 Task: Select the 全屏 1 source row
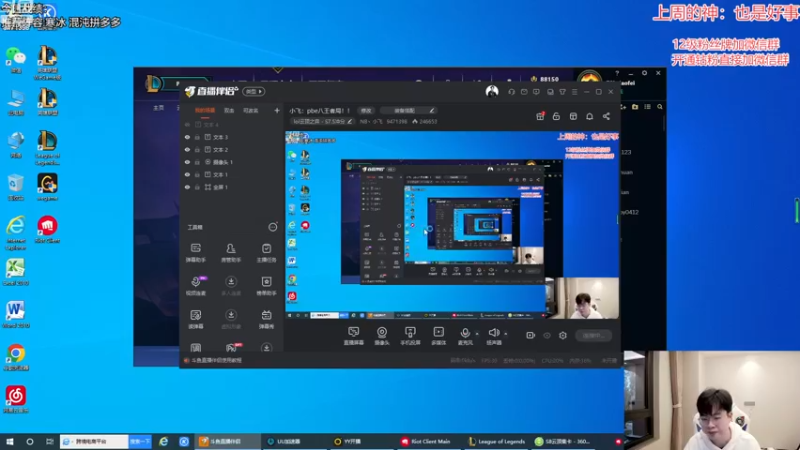pyautogui.click(x=232, y=187)
